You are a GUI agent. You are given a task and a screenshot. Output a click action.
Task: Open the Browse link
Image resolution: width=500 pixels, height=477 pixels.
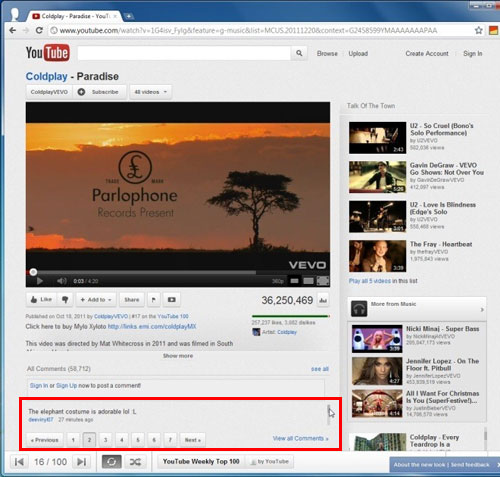click(x=327, y=53)
